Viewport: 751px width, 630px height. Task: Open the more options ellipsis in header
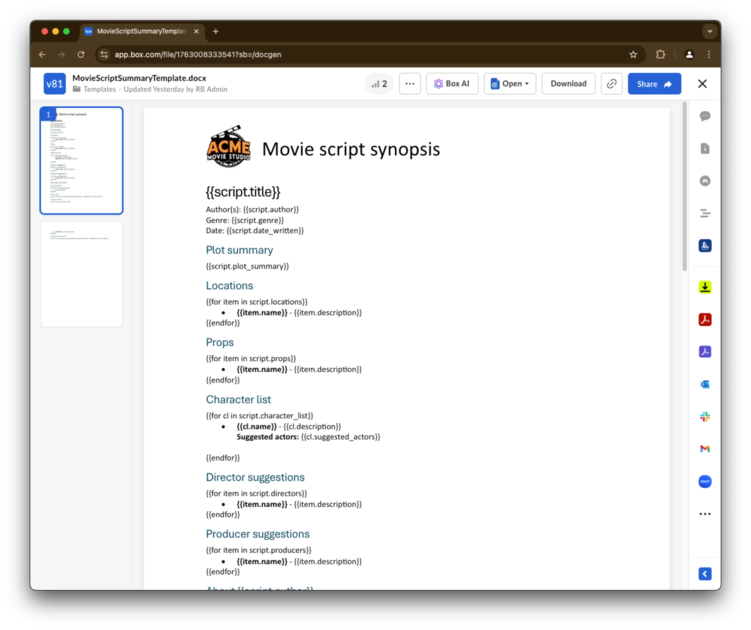tap(410, 84)
